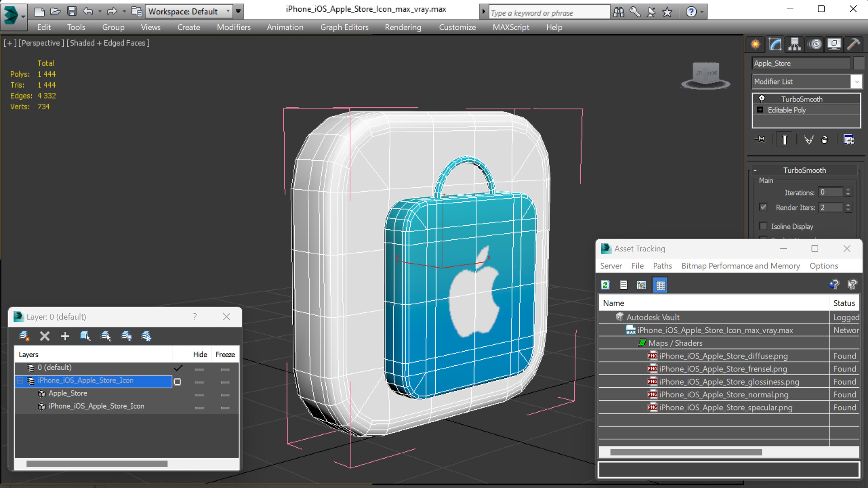The width and height of the screenshot is (868, 488).
Task: Make iPhone_iOS_Apple_Store_Icon layer current box
Action: tap(178, 382)
